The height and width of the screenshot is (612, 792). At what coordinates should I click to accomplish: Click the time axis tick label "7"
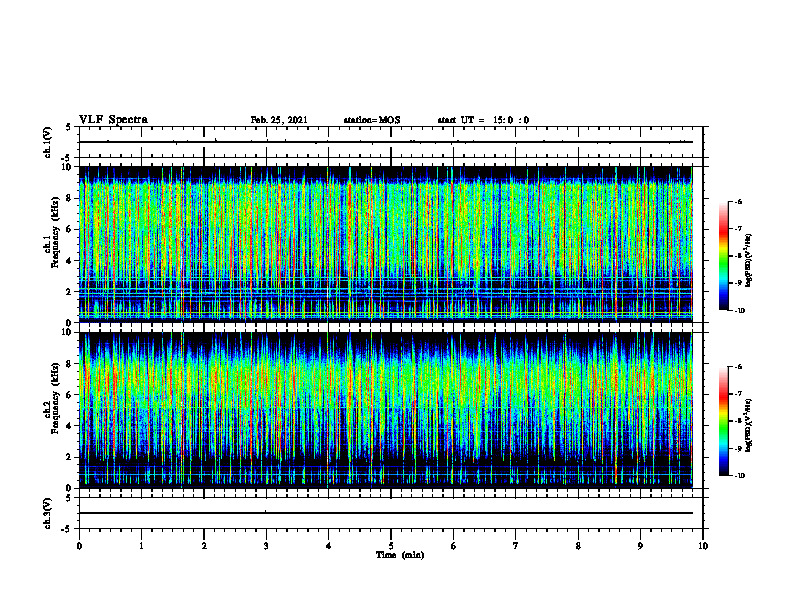516,546
